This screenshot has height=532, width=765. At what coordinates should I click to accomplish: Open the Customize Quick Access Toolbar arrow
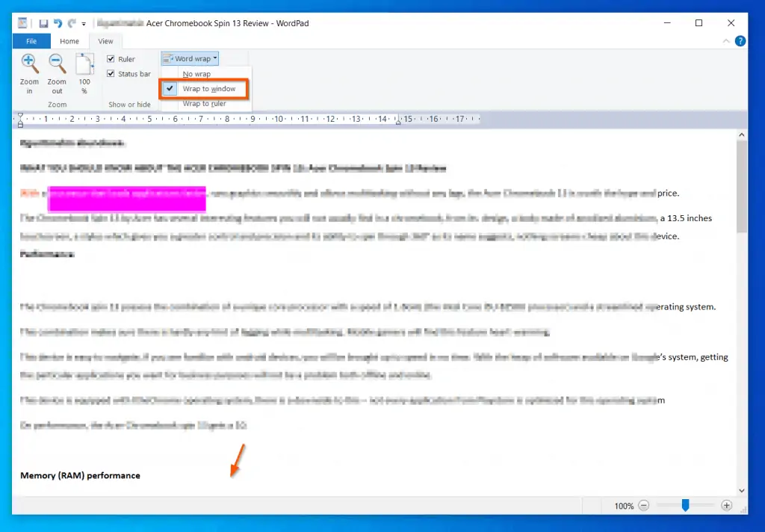click(x=84, y=24)
